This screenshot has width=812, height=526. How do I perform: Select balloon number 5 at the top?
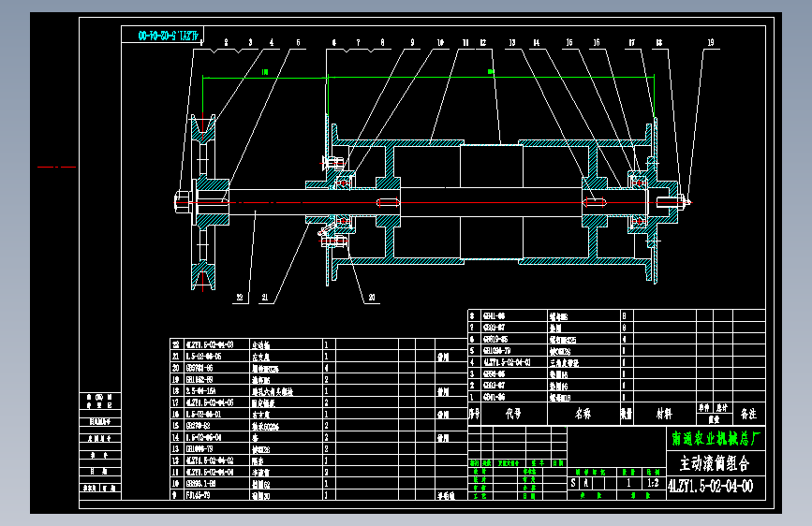(x=298, y=42)
